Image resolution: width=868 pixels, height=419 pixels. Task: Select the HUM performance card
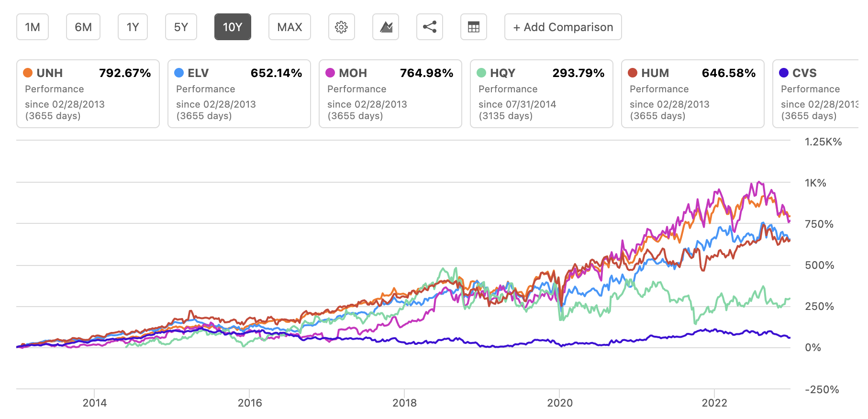[693, 94]
